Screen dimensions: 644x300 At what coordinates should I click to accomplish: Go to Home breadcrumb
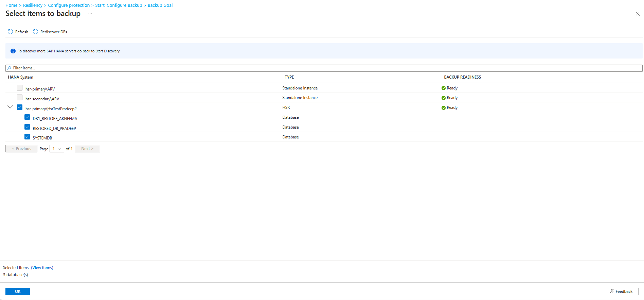(x=12, y=5)
